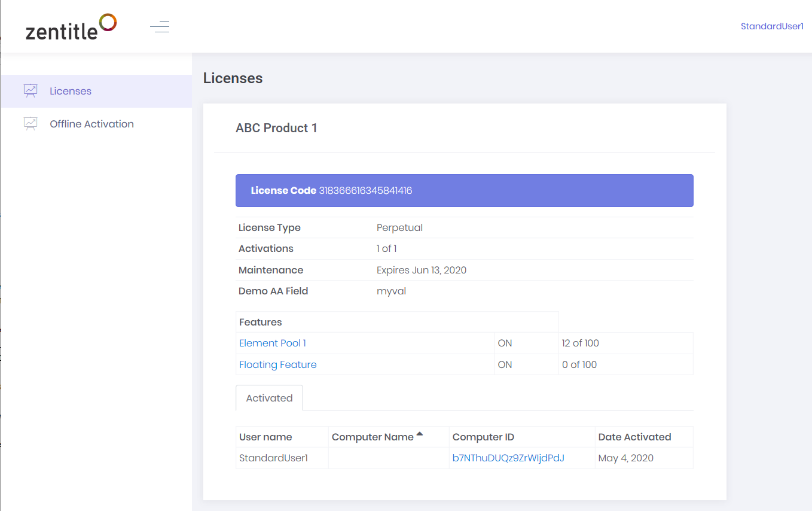Viewport: 812px width, 511px height.
Task: Toggle the hamburger sidebar menu icon
Action: (x=160, y=26)
